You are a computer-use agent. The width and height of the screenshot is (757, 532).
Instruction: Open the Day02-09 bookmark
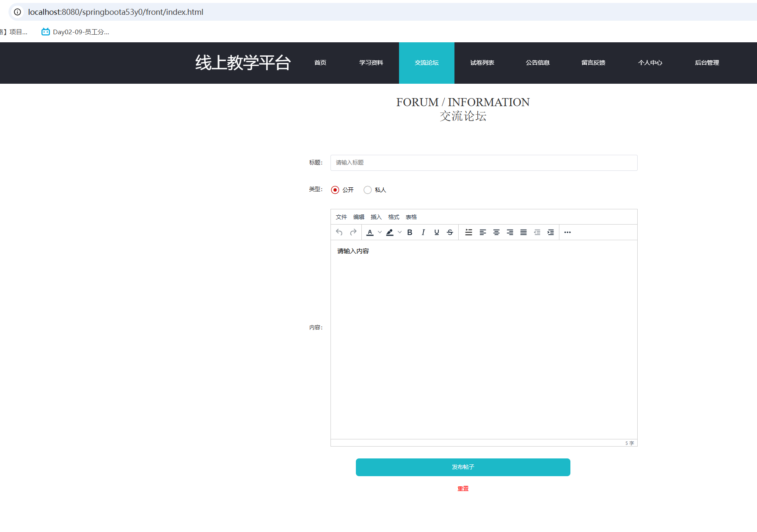click(75, 32)
